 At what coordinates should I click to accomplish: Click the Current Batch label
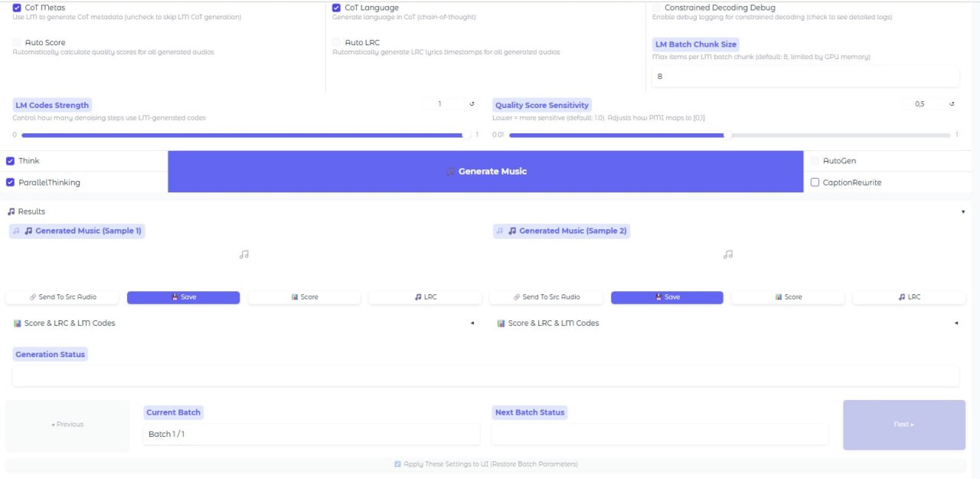173,412
